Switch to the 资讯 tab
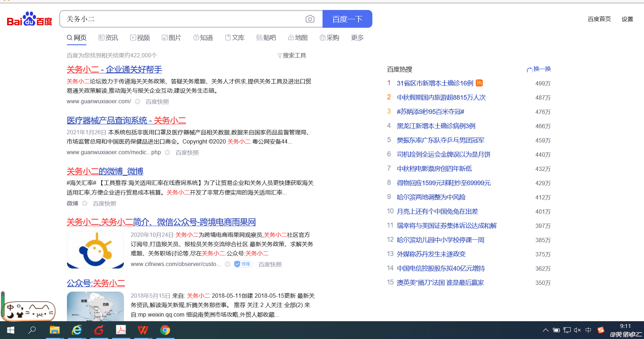 (x=108, y=38)
